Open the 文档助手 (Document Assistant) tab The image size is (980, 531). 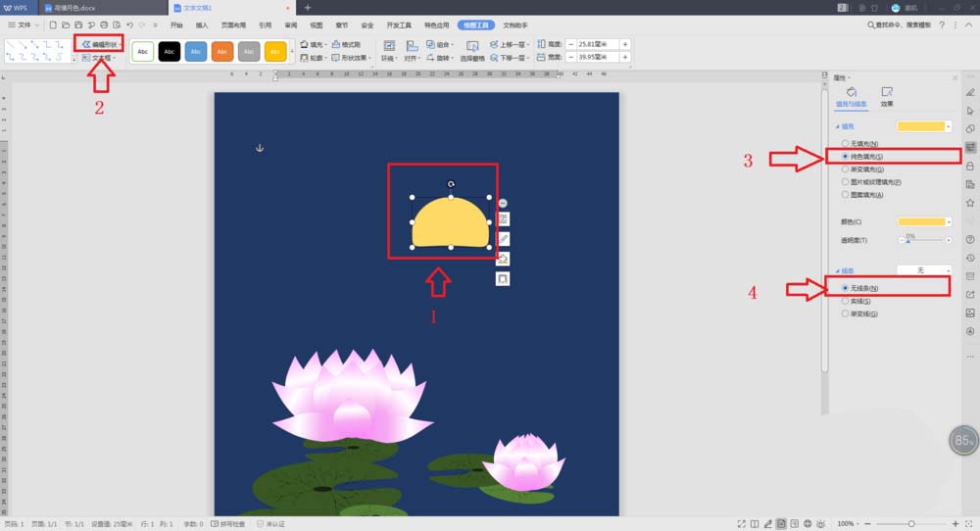coord(515,25)
